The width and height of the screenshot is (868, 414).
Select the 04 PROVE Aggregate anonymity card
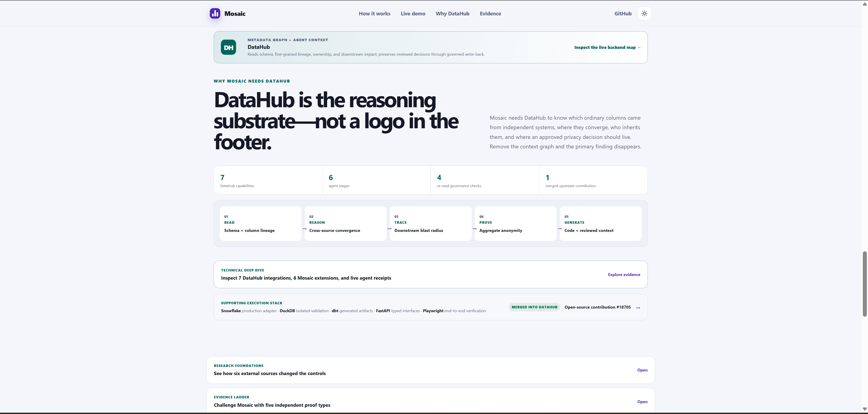(516, 224)
